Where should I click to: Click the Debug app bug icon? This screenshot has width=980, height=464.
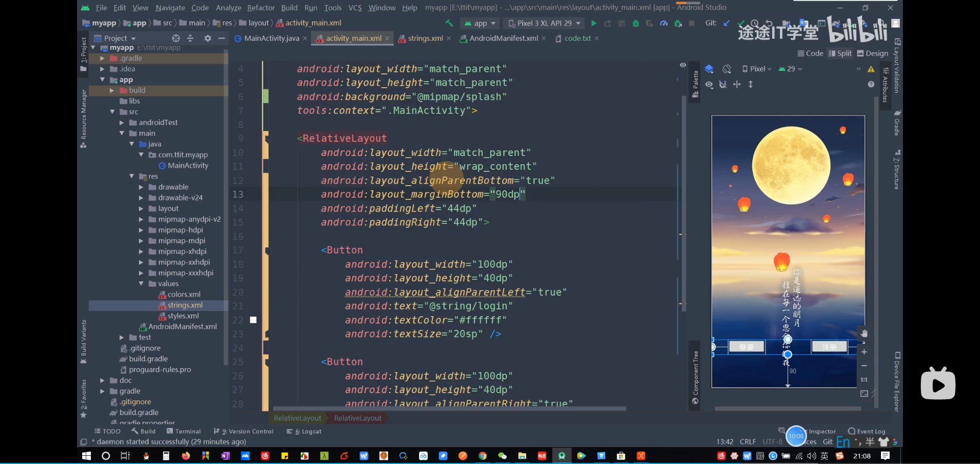[635, 23]
